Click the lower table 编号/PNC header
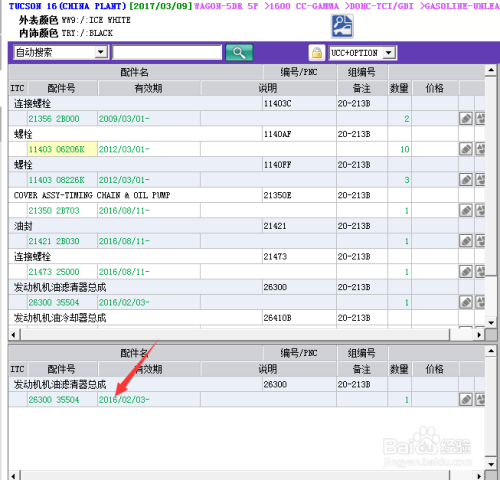The image size is (500, 480). [299, 353]
